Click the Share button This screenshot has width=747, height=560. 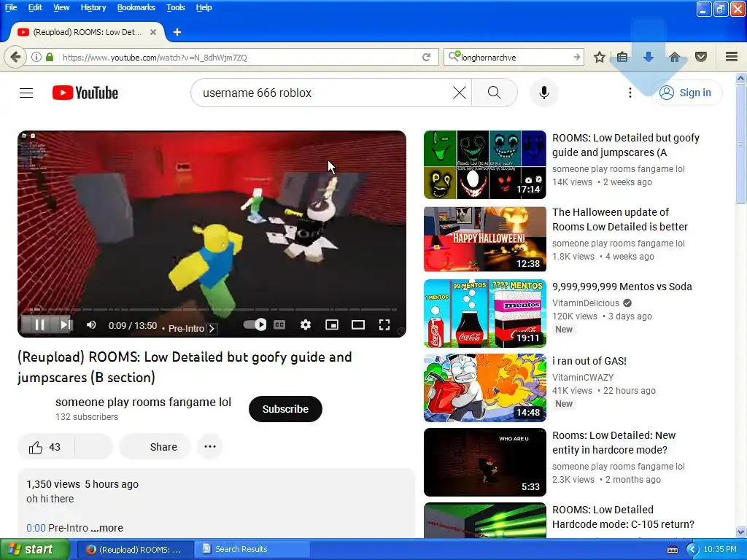click(x=155, y=447)
